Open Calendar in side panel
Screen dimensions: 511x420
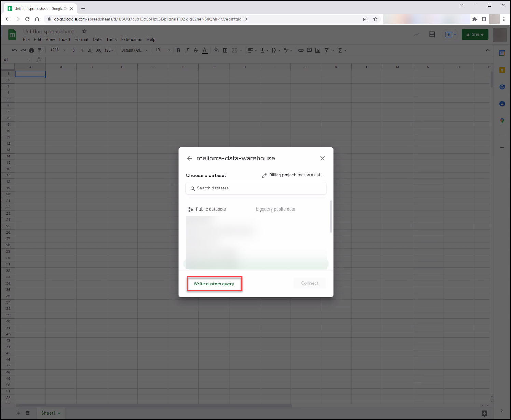click(502, 53)
